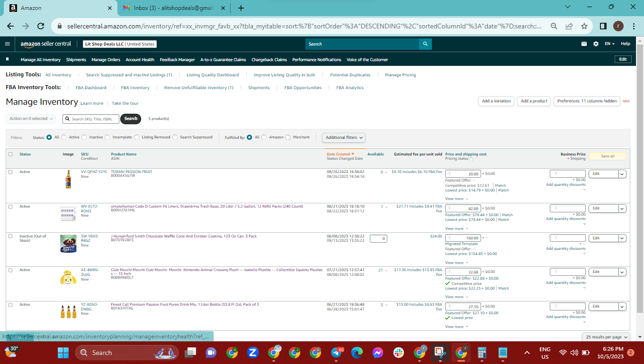This screenshot has height=364, width=644.
Task: Open Telegram from the taskbar
Action: pyautogui.click(x=337, y=353)
